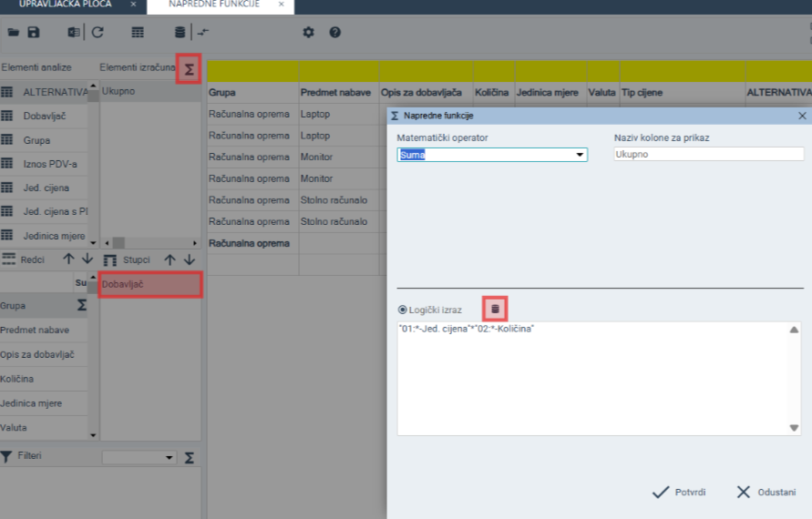Click the delete trash icon near Logički izraz

(495, 309)
